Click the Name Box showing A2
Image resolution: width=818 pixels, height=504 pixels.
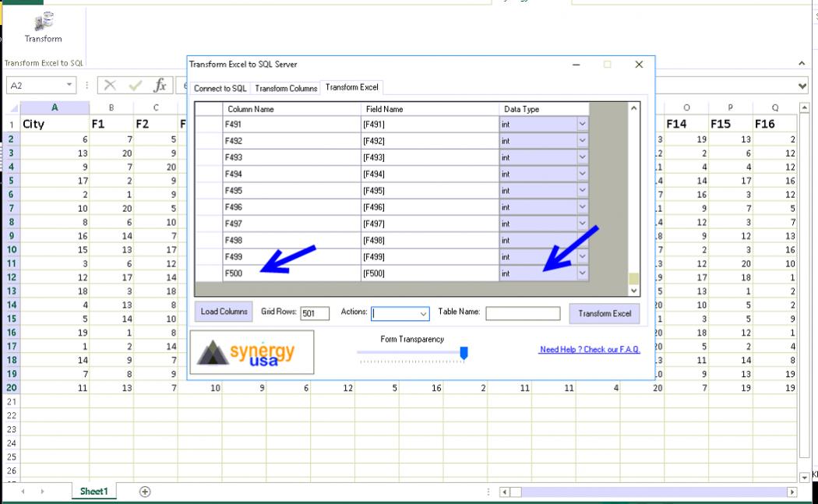click(x=36, y=85)
